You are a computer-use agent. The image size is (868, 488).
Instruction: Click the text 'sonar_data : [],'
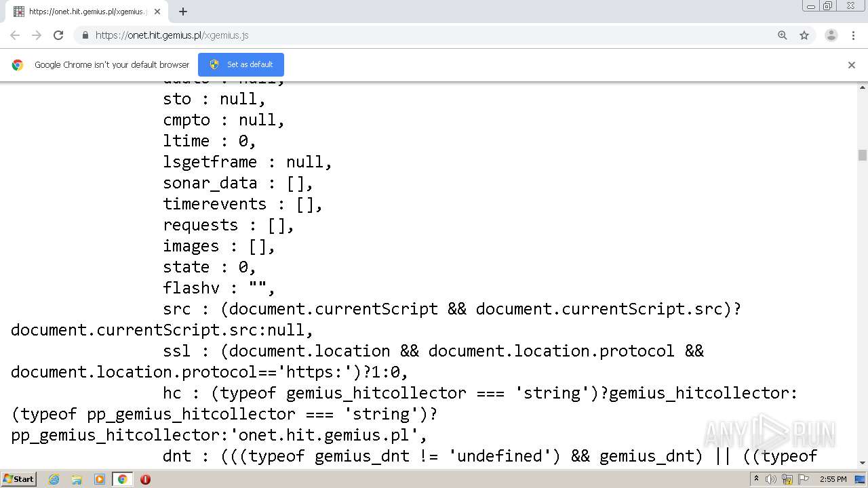coord(238,183)
